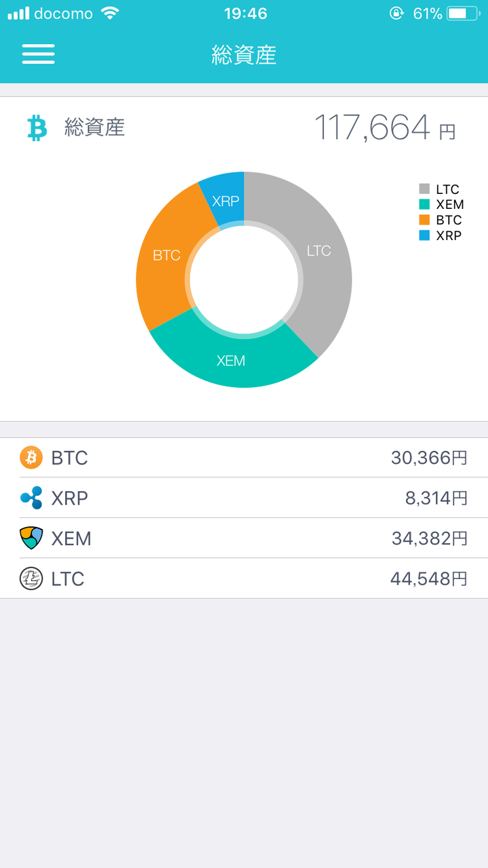Tap the Bitcoin logo beside 総資産
The width and height of the screenshot is (488, 868).
37,127
